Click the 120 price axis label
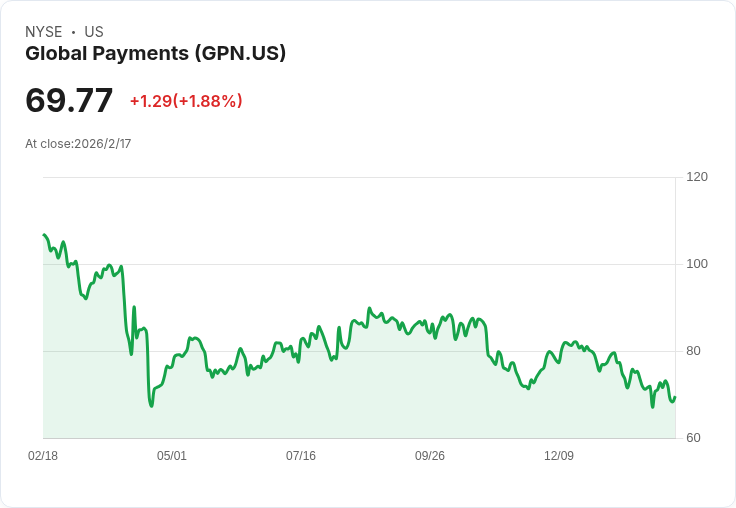Screen dimensions: 736x508 click(x=697, y=177)
